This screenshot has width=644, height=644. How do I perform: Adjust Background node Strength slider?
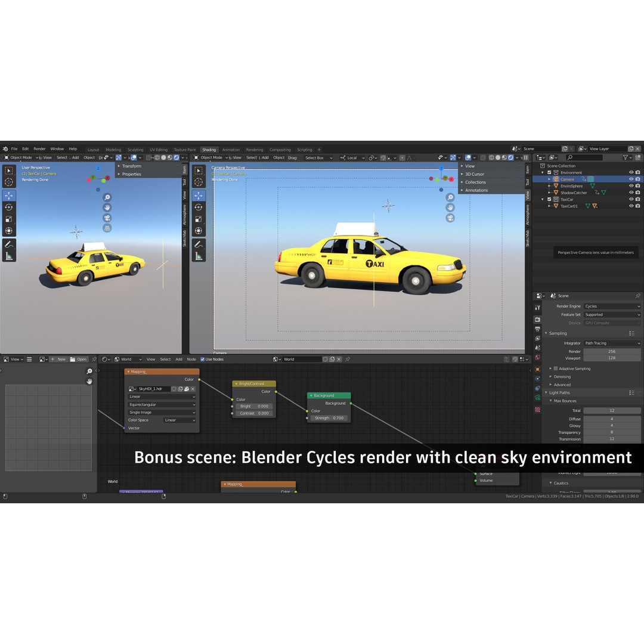(x=329, y=418)
